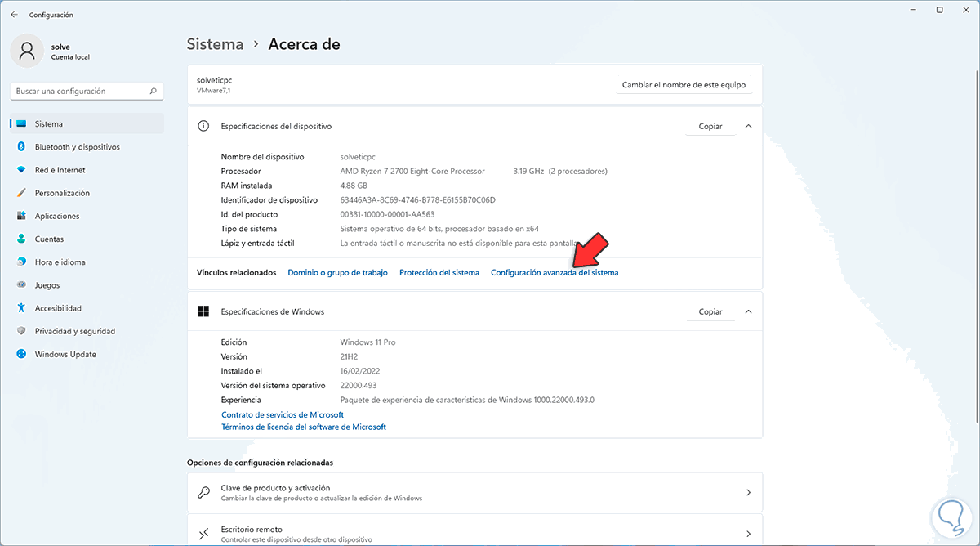The width and height of the screenshot is (980, 546).
Task: Open Sistema in the sidebar
Action: 87,124
